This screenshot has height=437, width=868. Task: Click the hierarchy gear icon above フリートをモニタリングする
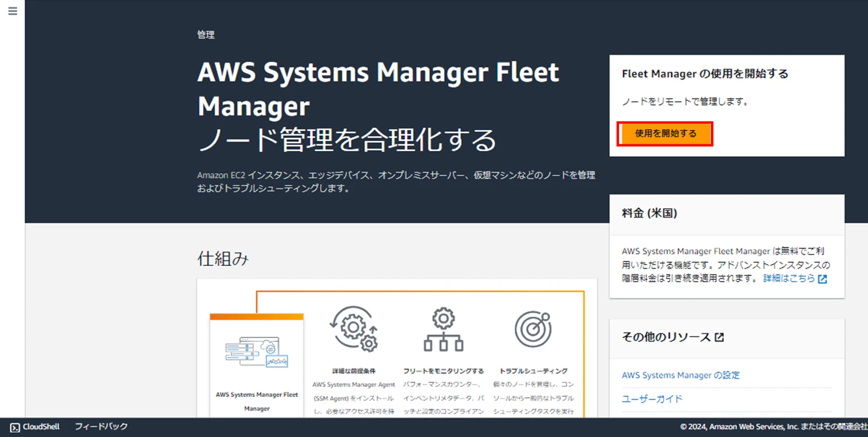coord(443,329)
